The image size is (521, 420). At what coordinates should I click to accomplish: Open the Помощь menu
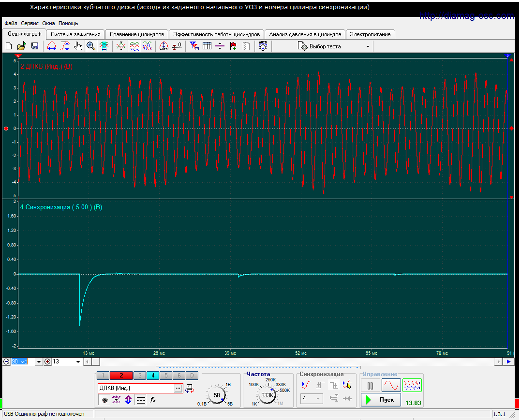click(x=68, y=23)
